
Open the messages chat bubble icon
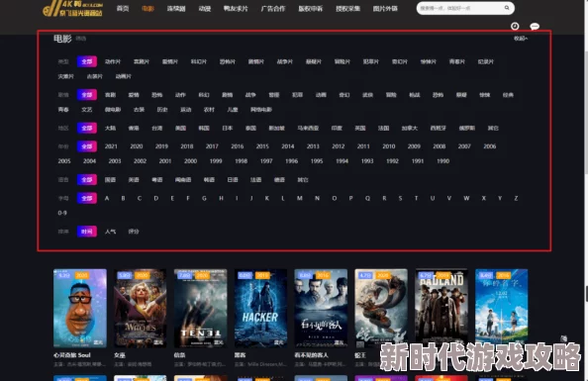tap(535, 26)
